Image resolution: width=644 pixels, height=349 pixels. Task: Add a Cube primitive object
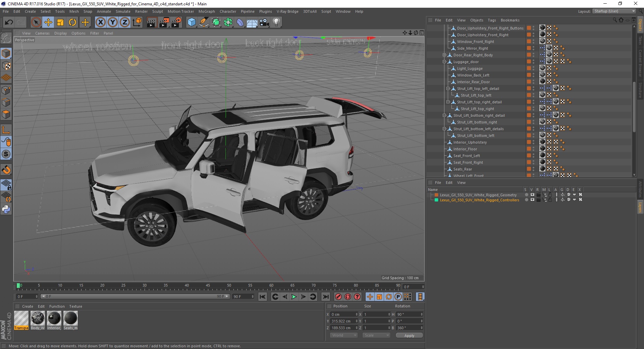pos(192,22)
